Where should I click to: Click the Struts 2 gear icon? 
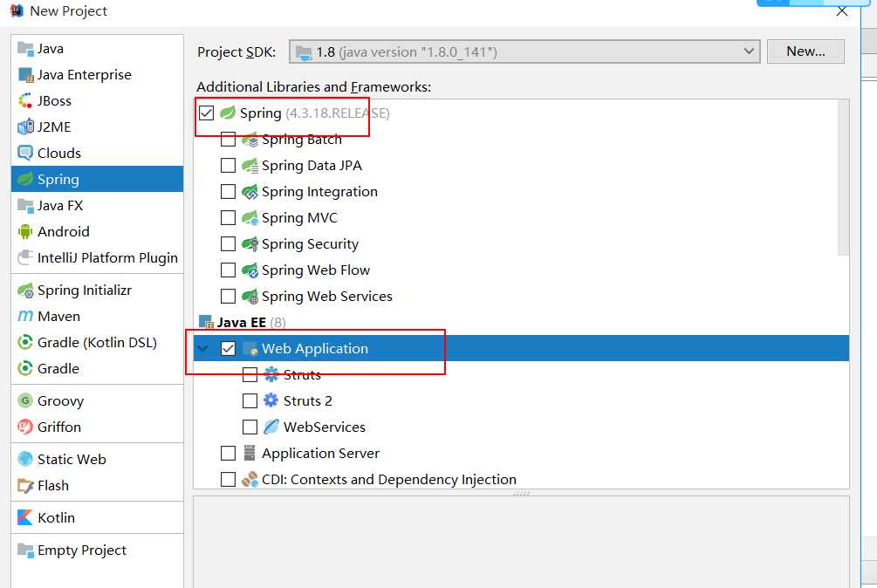click(271, 400)
